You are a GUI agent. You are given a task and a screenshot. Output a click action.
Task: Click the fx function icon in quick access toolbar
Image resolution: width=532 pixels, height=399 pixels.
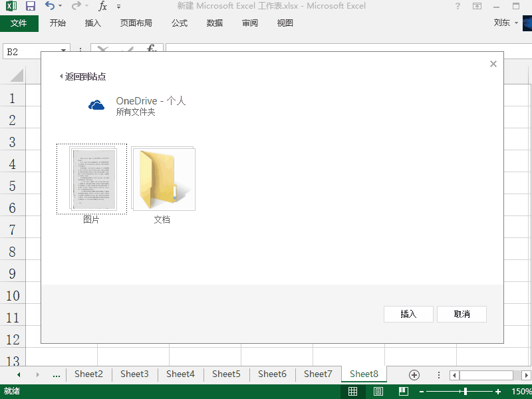click(x=102, y=6)
